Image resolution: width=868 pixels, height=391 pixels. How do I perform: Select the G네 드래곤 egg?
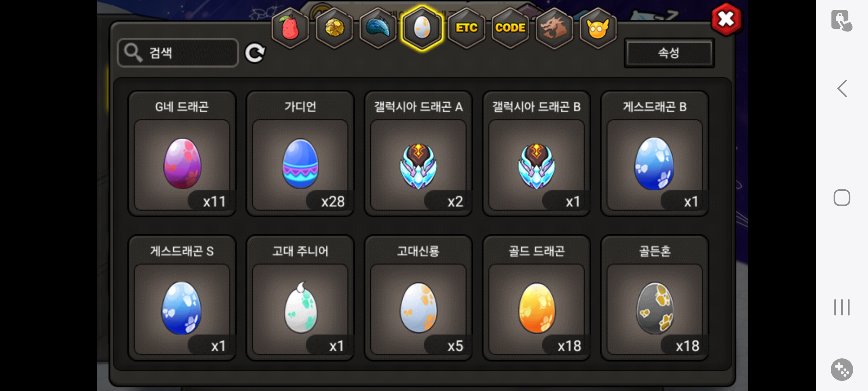[x=182, y=154]
